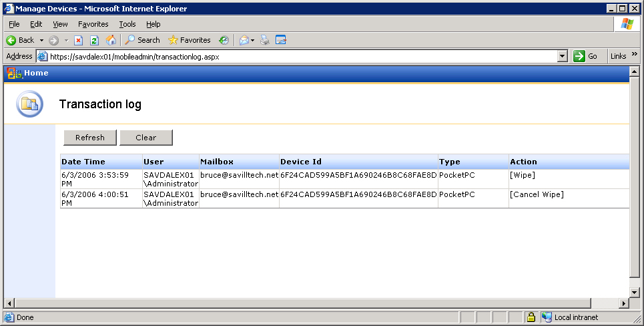The image size is (644, 326).
Task: Expand the Mail button dropdown arrow
Action: tap(252, 40)
